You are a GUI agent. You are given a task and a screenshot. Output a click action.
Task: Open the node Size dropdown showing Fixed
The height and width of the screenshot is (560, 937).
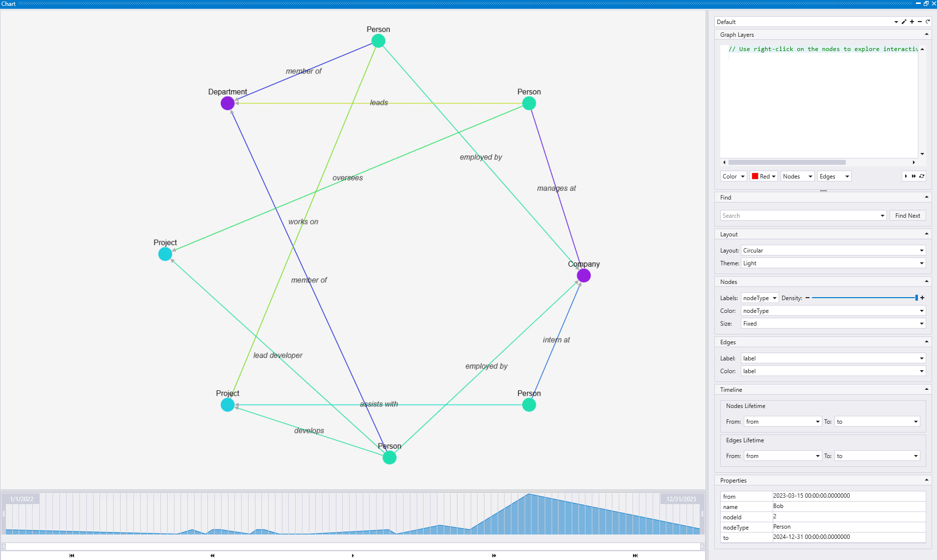point(921,323)
